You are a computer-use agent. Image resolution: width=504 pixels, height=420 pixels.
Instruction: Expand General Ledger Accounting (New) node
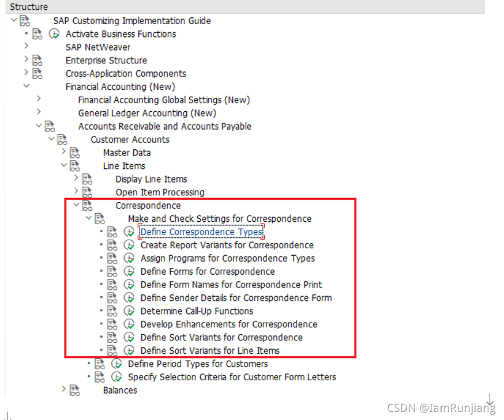coord(39,112)
